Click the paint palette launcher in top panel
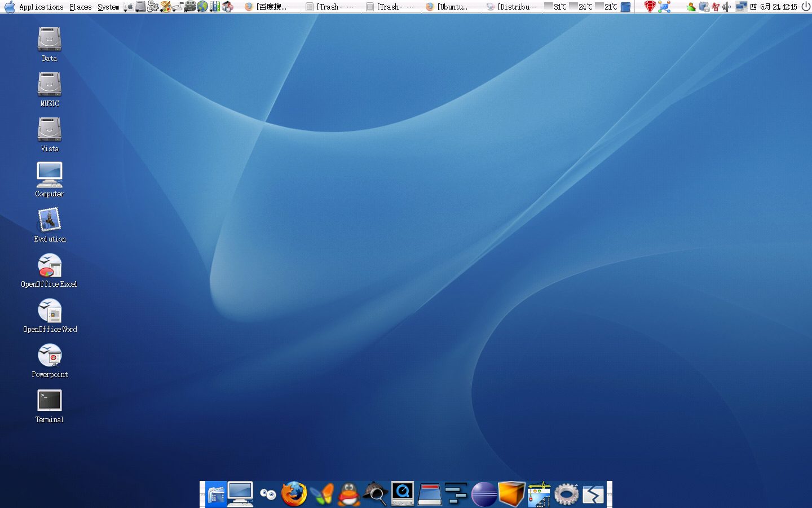Image resolution: width=812 pixels, height=508 pixels. tap(165, 7)
